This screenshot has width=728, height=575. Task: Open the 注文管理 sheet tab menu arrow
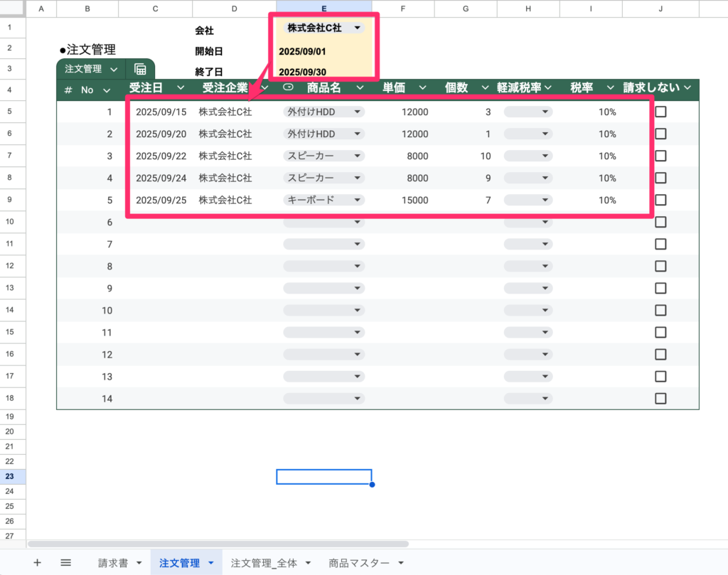(211, 563)
